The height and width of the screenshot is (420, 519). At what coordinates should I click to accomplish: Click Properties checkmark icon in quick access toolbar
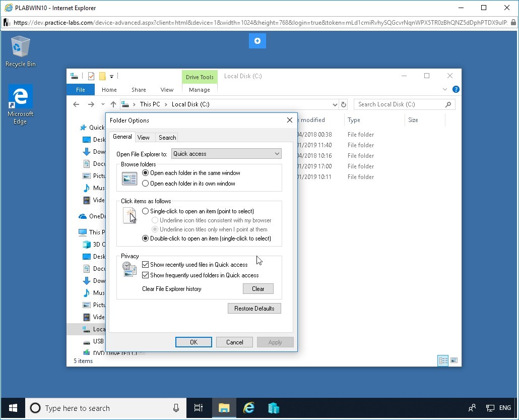(x=91, y=76)
